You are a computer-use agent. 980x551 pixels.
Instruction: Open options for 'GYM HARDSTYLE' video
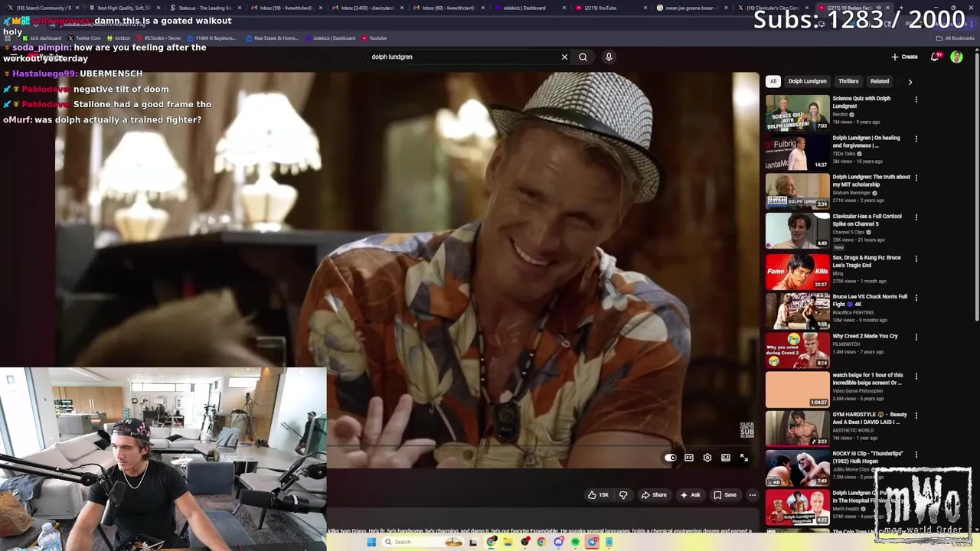(916, 416)
